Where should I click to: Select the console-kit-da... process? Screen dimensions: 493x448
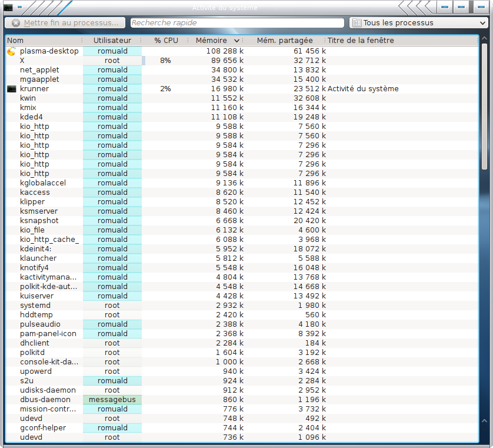click(49, 363)
